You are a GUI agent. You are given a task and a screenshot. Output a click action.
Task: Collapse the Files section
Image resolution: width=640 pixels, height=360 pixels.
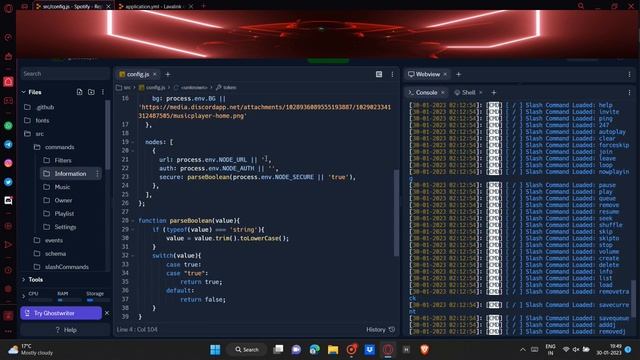23,92
